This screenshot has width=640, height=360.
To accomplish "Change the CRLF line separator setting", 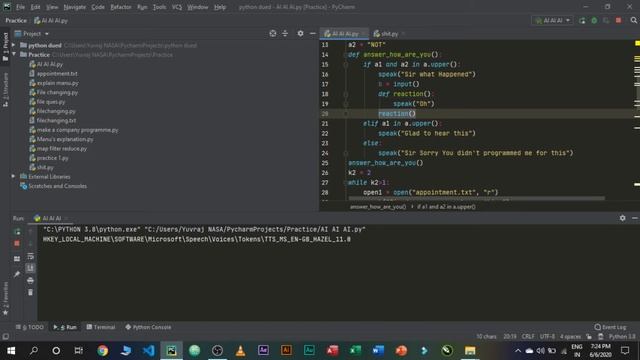I will click(x=528, y=337).
